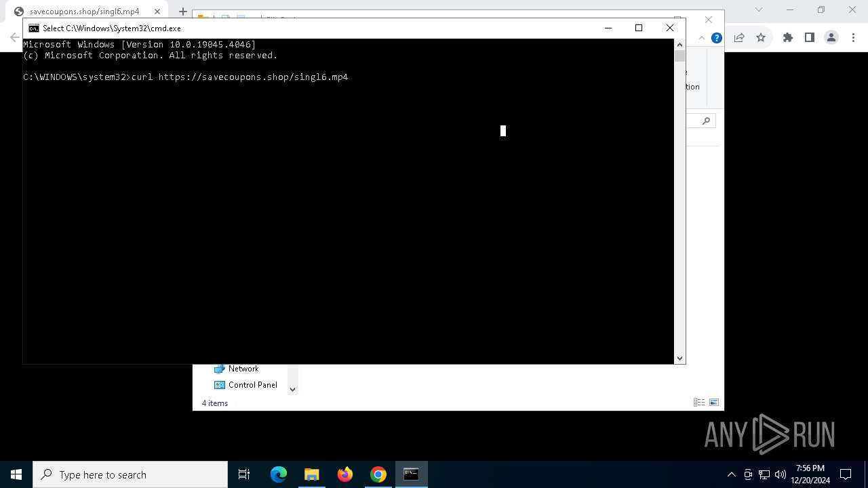Open Task View from the taskbar
The height and width of the screenshot is (488, 868).
click(244, 474)
